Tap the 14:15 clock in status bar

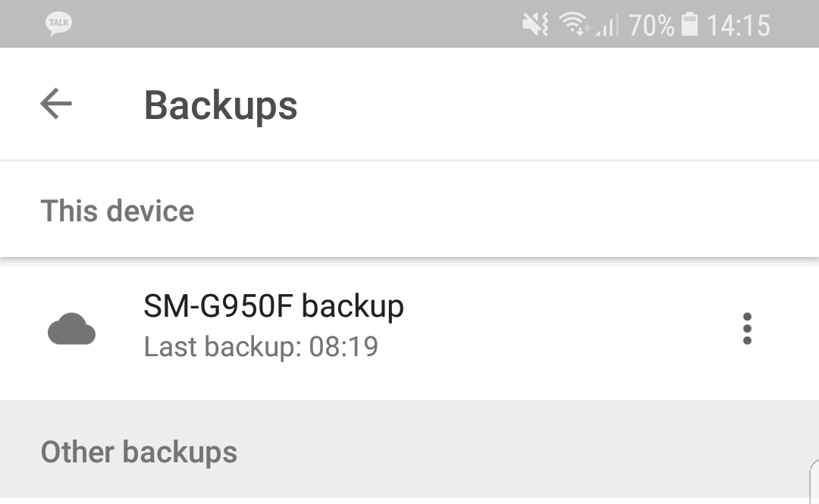tap(738, 26)
